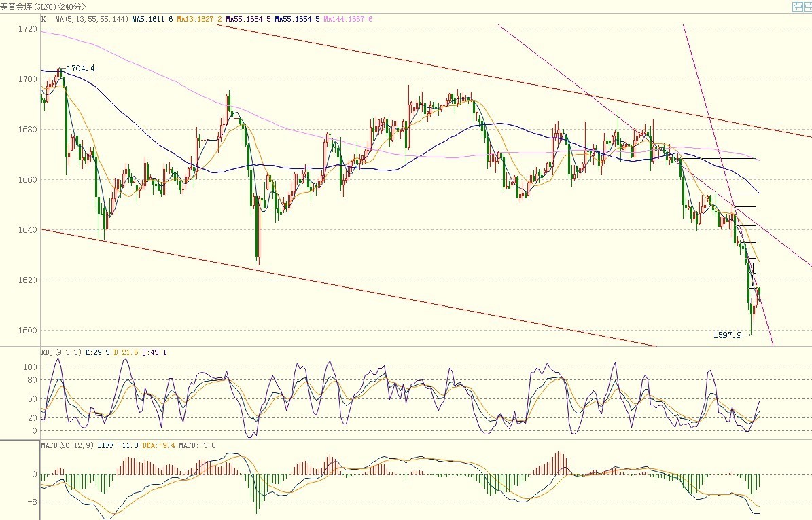Image resolution: width=812 pixels, height=520 pixels.
Task: Click the MA144:1667.6 value label
Action: tap(348, 19)
